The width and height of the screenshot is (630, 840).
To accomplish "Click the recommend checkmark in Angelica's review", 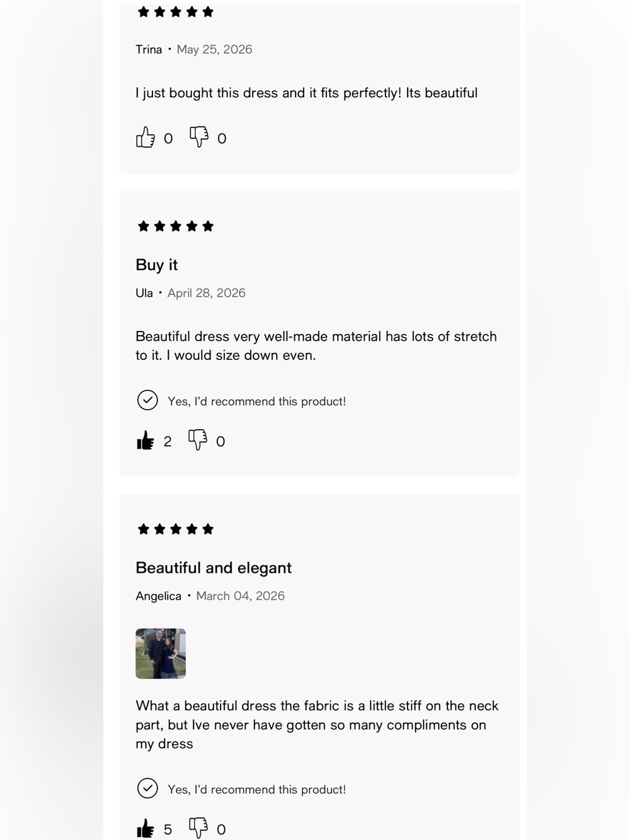I will (x=147, y=788).
